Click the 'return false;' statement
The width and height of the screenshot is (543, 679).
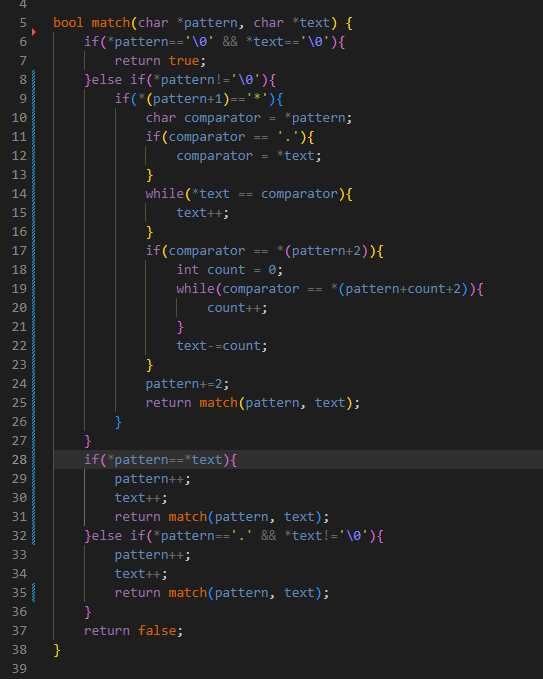pos(133,630)
